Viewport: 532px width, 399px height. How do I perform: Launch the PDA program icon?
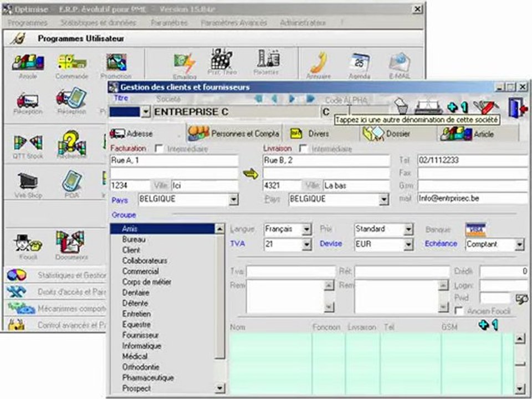click(71, 181)
